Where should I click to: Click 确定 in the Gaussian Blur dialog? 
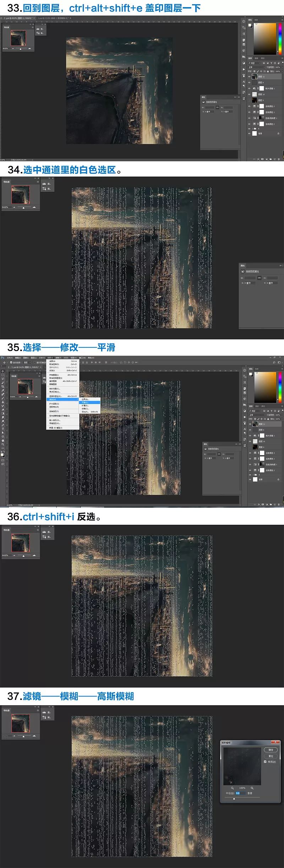tap(271, 750)
